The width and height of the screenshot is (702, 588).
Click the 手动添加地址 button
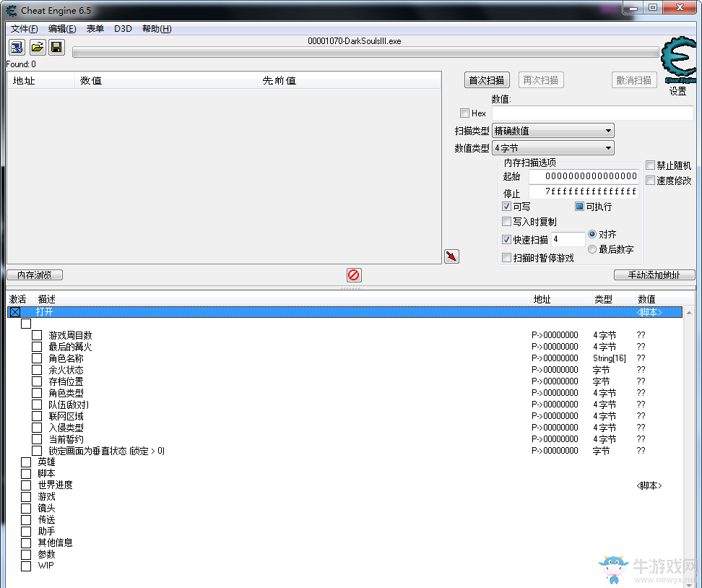[654, 275]
